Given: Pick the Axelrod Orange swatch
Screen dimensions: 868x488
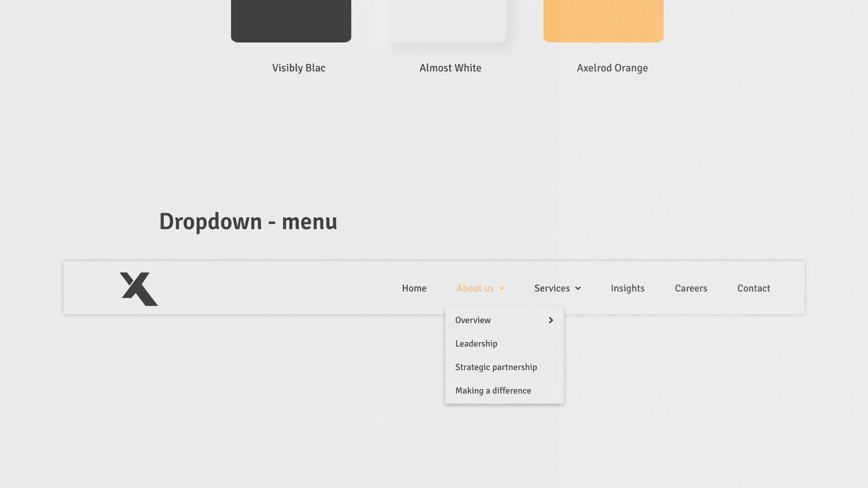Looking at the screenshot, I should pyautogui.click(x=603, y=20).
